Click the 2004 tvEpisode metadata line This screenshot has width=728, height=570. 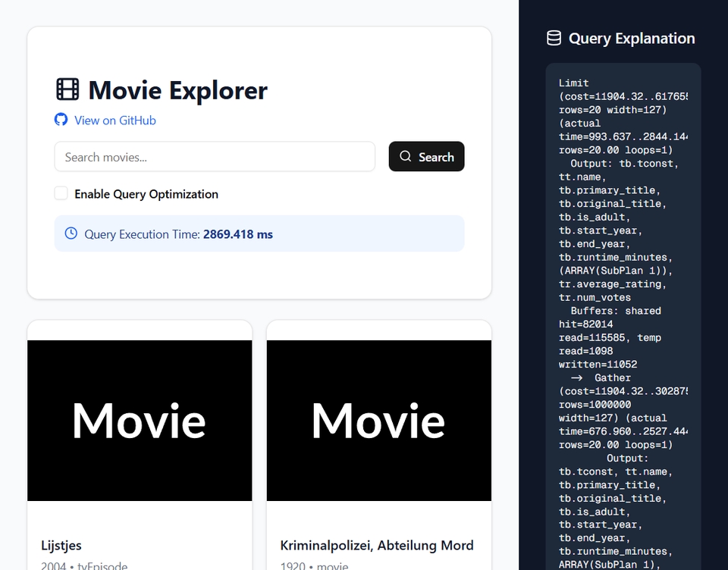tap(84, 565)
